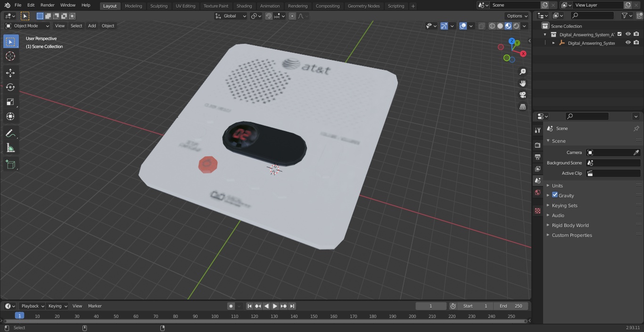Screen dimensions: 644x332
Task: Switch to rendered viewport shading
Action: (x=516, y=26)
